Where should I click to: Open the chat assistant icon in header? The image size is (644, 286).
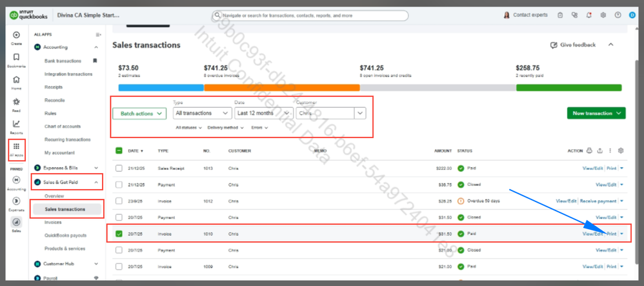(574, 15)
